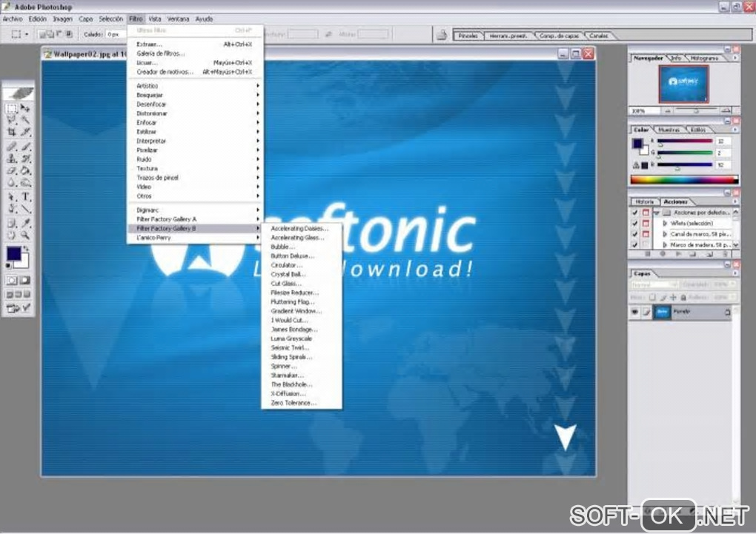Select the Zoom tool
This screenshot has height=534, width=756.
click(25, 236)
